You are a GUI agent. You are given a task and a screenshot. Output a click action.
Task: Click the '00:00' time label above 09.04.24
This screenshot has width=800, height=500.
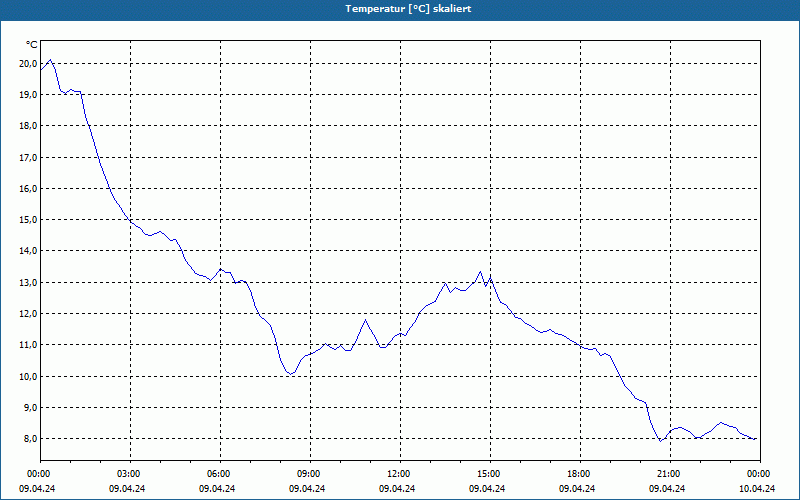pyautogui.click(x=37, y=474)
